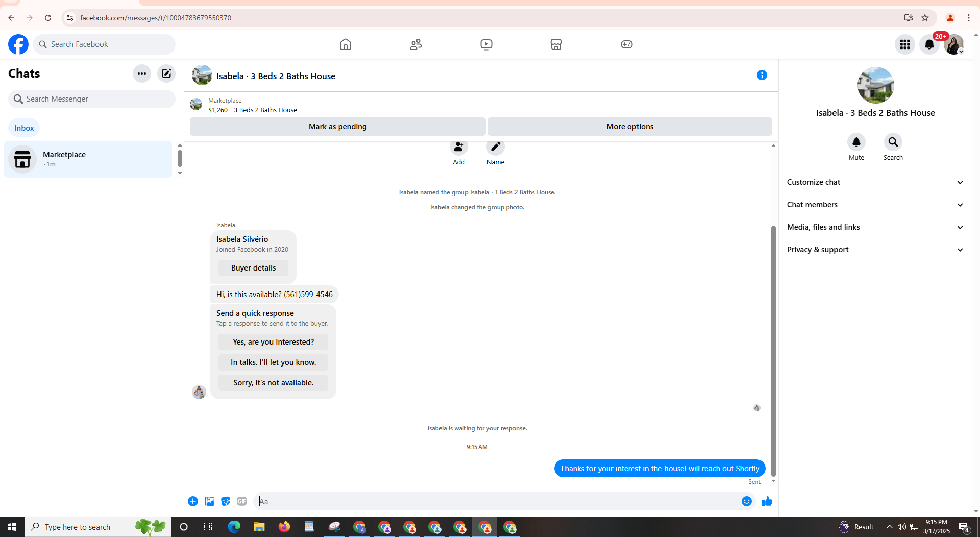Choose a GIF in composer
The image size is (980, 537).
tap(242, 501)
